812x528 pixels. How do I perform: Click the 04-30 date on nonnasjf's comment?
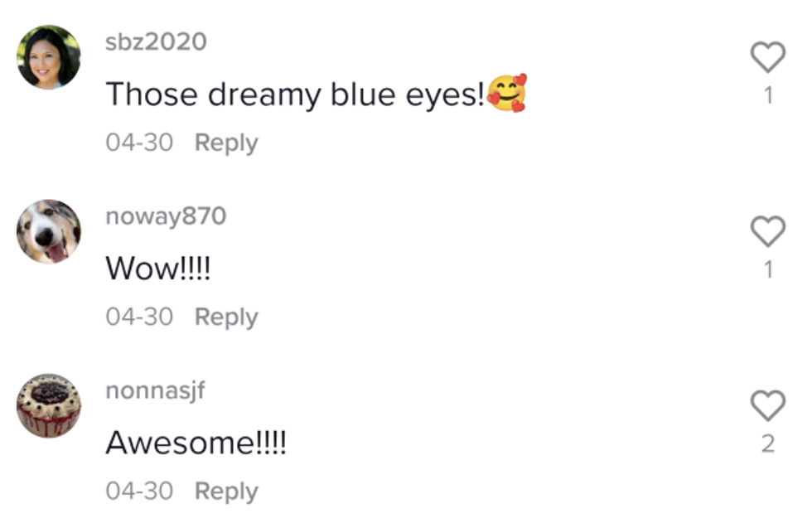(139, 491)
